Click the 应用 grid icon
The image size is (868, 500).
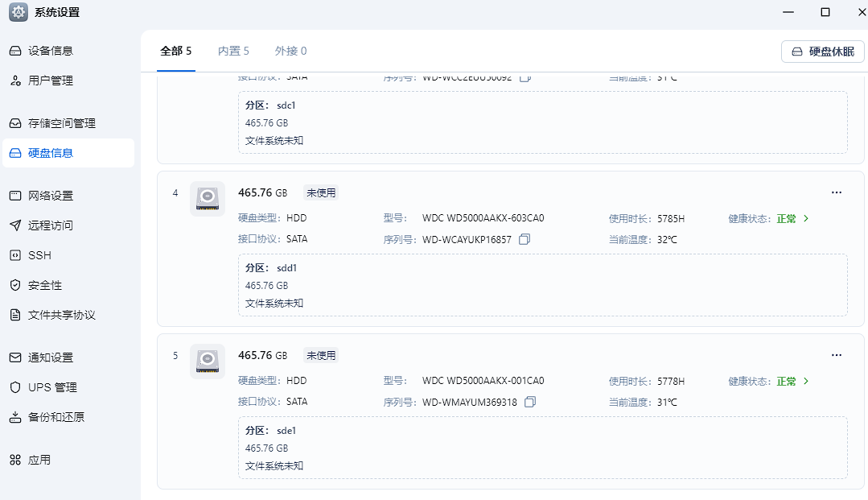coord(15,460)
